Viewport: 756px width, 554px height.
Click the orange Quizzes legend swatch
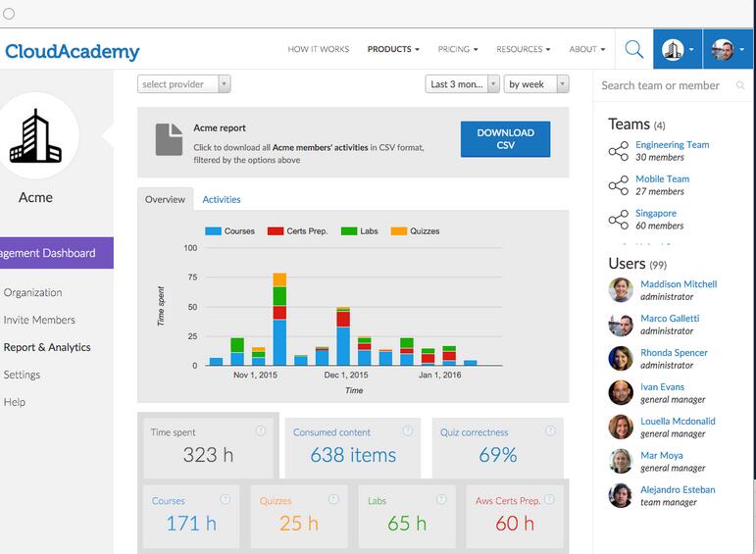point(399,231)
